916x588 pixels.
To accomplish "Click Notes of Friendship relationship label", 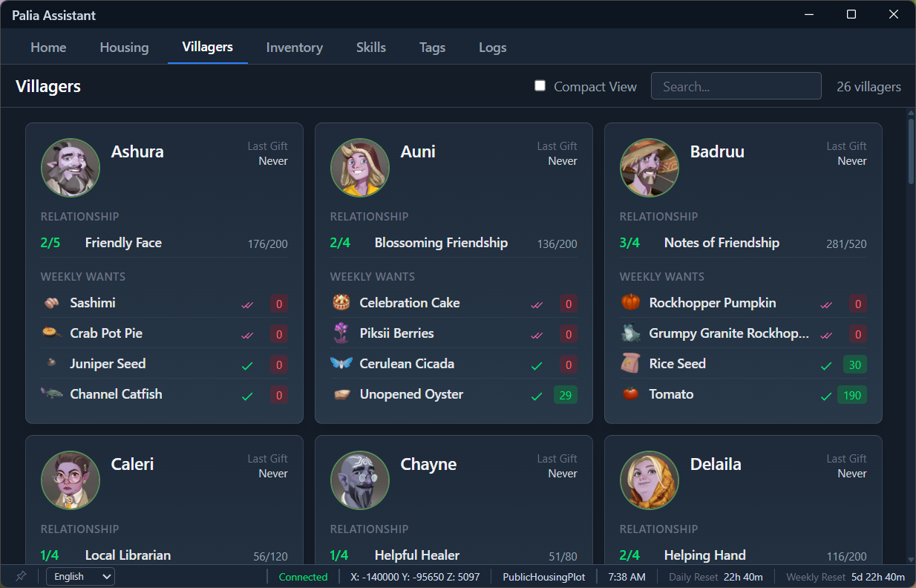I will pos(722,243).
